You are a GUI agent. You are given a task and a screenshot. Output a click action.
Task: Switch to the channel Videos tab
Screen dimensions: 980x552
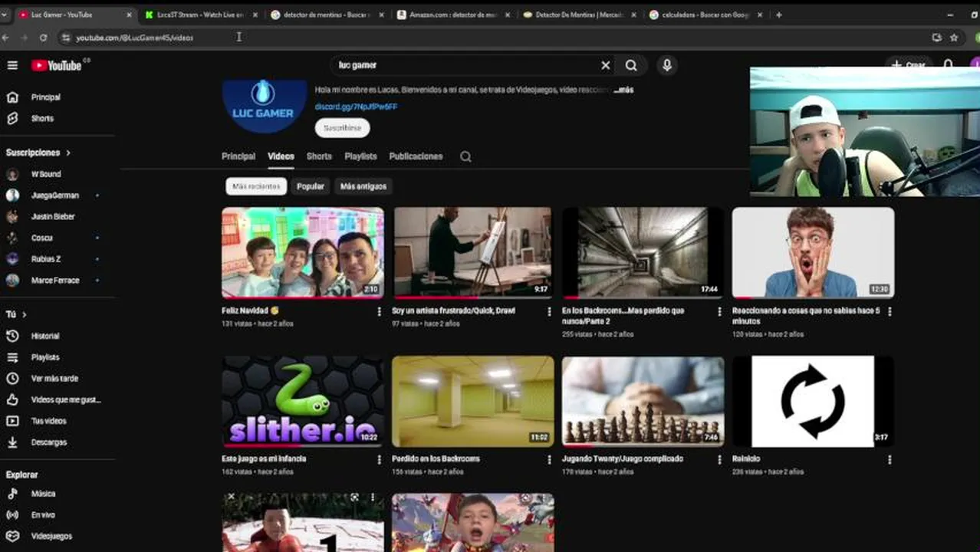[281, 156]
